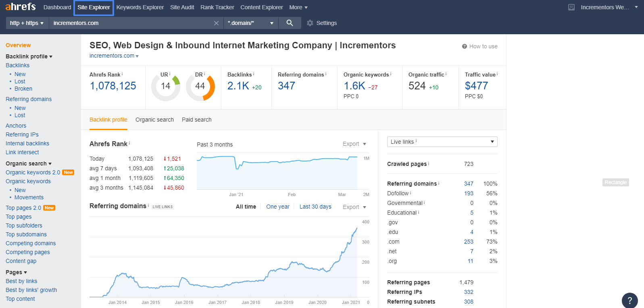Click the 1.6K organic keywords value

pos(354,86)
